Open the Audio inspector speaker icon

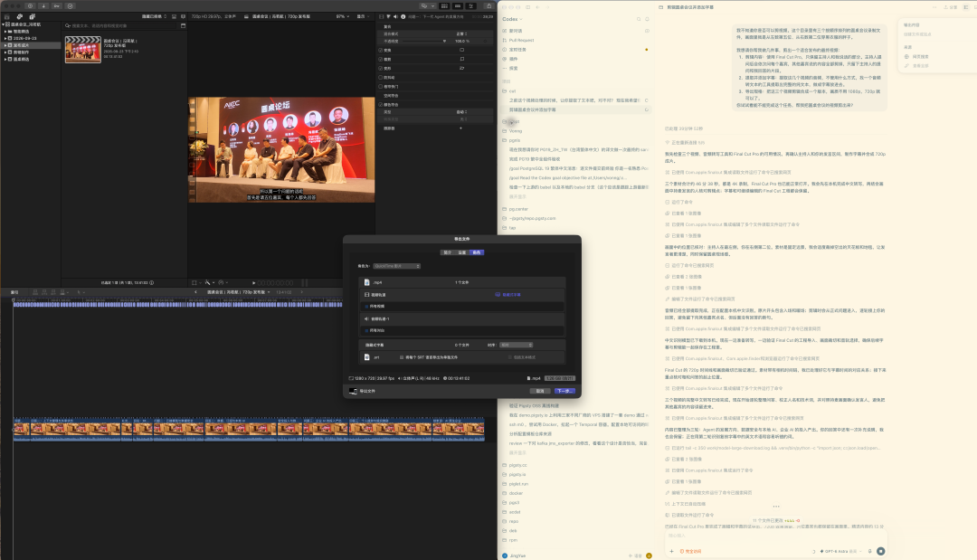click(x=395, y=17)
